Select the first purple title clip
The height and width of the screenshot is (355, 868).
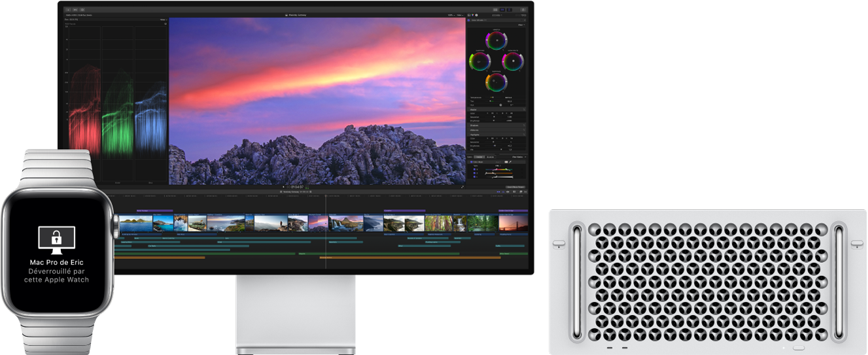click(154, 211)
